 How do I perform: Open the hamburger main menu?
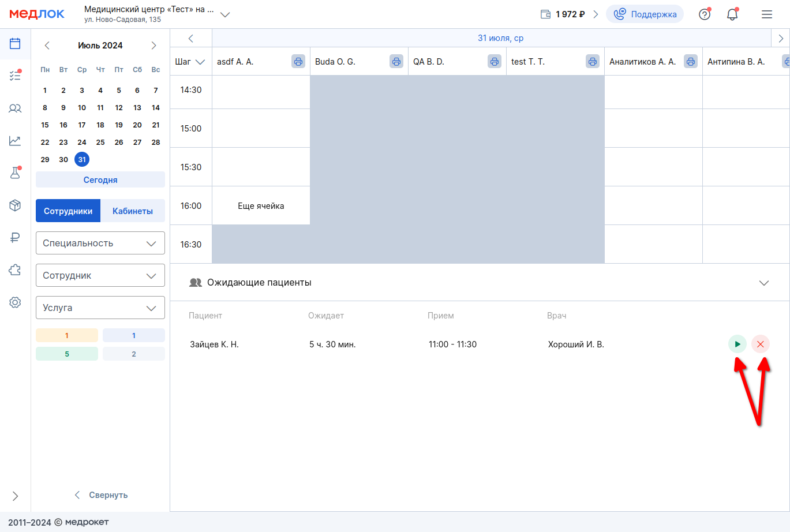pos(767,14)
